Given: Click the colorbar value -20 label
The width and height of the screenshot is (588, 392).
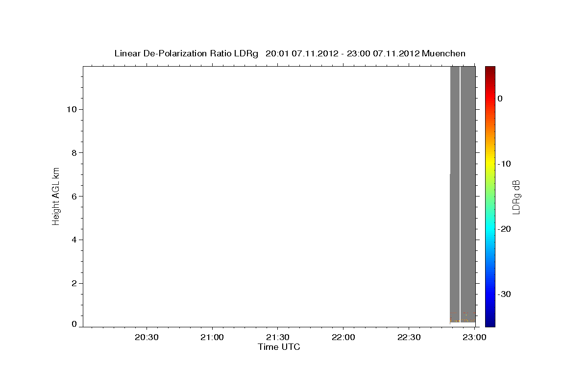Looking at the screenshot, I should (505, 229).
